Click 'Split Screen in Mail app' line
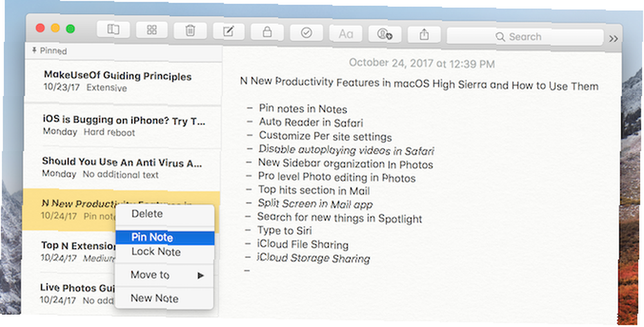The image size is (644, 327). [315, 204]
